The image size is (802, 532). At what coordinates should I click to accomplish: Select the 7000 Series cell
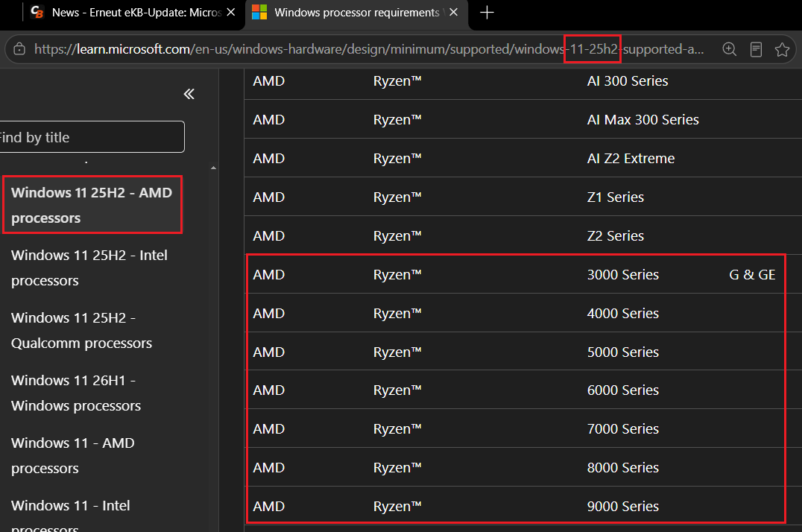pos(623,428)
